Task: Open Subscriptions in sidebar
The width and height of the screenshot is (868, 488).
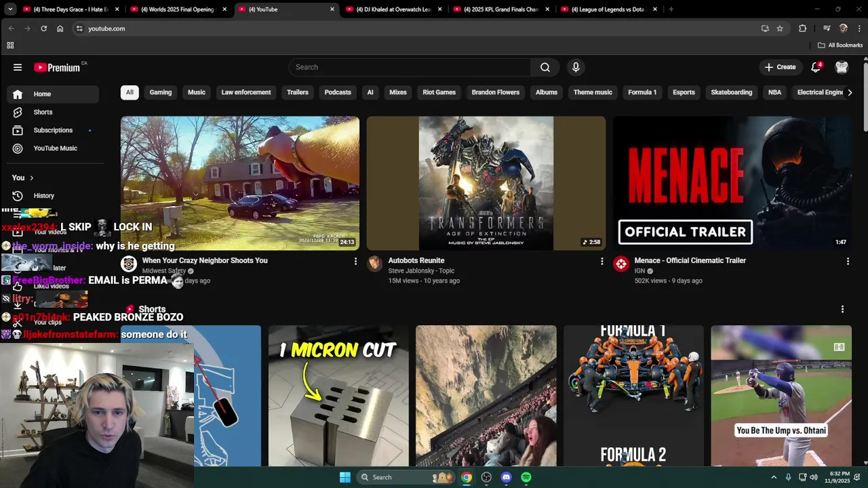Action: 54,130
